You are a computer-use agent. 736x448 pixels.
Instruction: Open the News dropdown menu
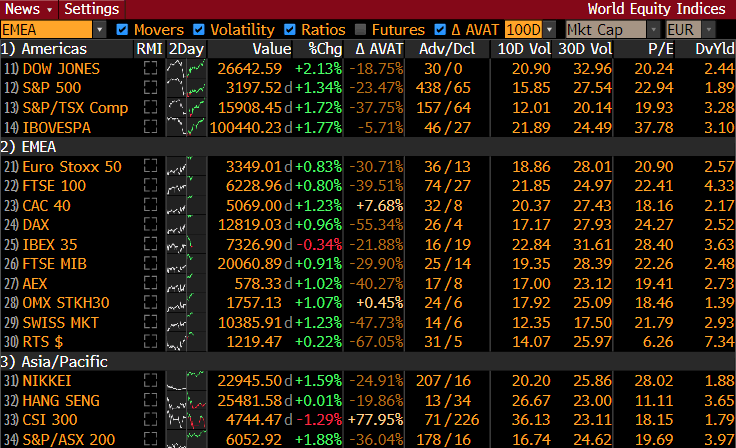(29, 9)
